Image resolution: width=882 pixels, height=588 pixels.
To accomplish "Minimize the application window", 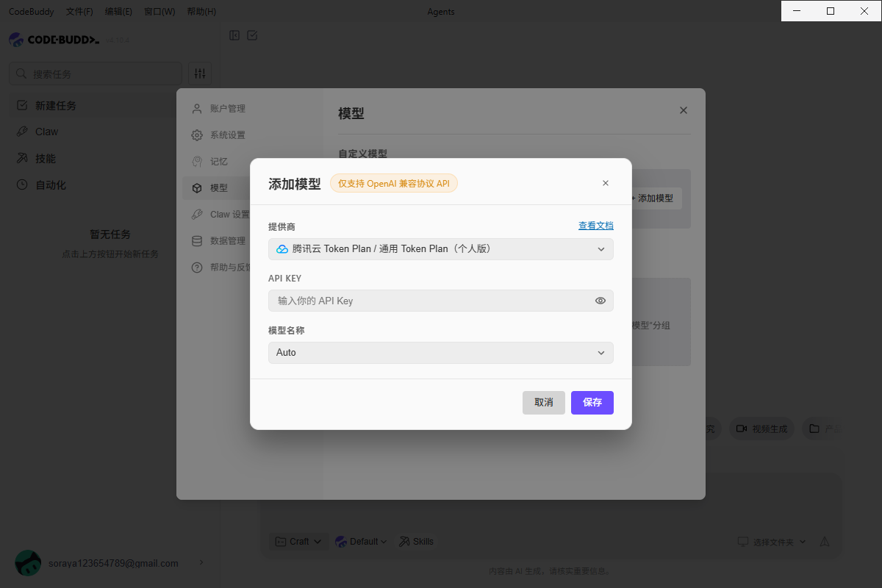I will (x=797, y=11).
